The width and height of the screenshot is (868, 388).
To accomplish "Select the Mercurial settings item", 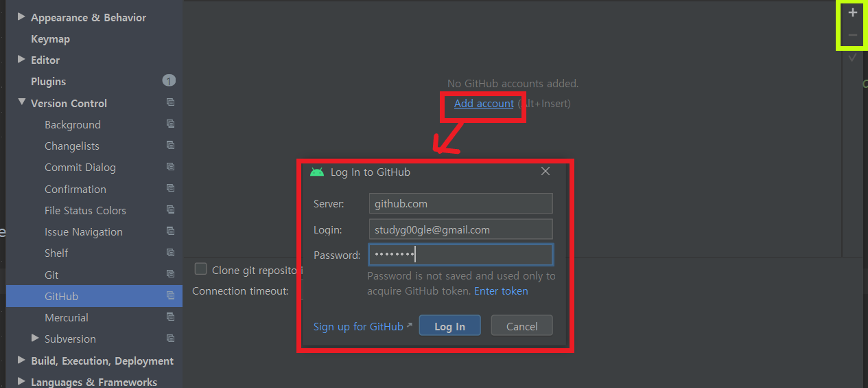I will [x=67, y=318].
